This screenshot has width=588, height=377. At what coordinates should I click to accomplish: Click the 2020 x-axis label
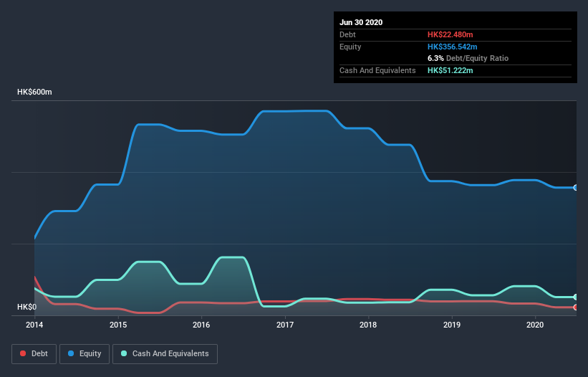pyautogui.click(x=535, y=325)
